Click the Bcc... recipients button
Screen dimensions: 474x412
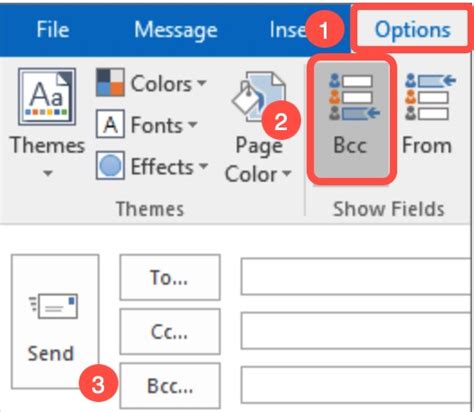(x=170, y=386)
